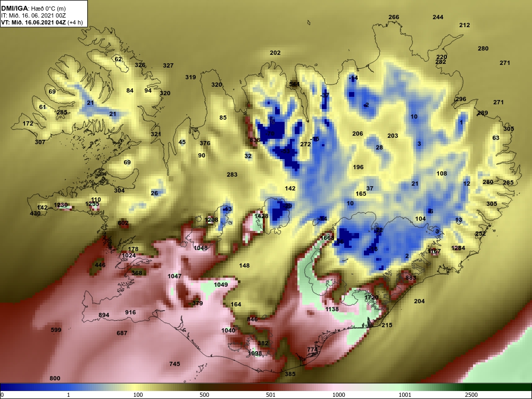532x399 pixels.
Task: Select the map value 687
Action: pyautogui.click(x=122, y=333)
